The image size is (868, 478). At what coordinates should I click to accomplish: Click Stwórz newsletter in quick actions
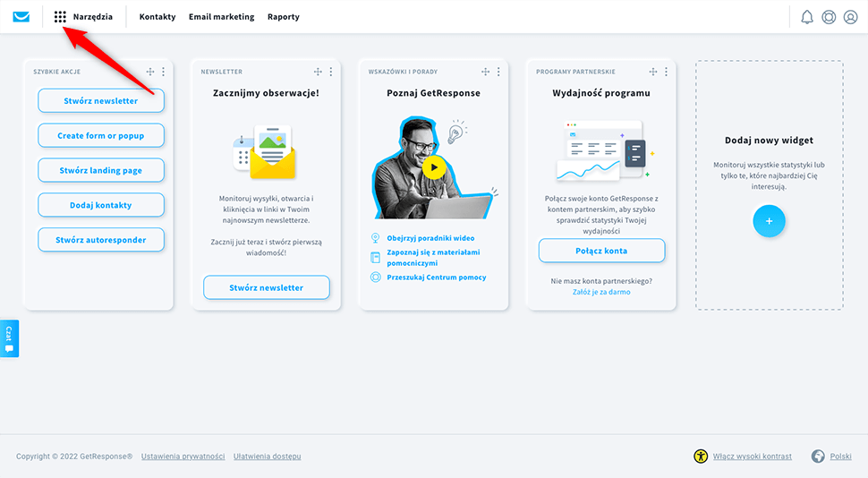[x=101, y=101]
